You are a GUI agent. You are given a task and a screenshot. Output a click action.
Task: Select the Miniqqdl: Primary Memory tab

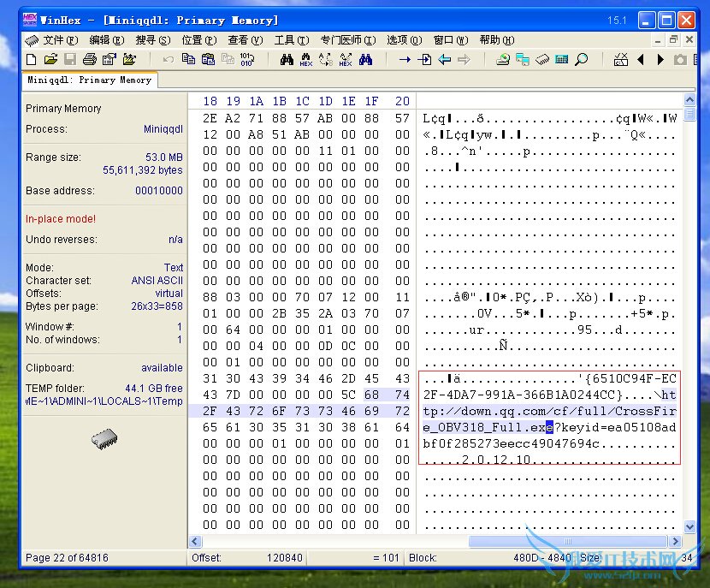89,80
